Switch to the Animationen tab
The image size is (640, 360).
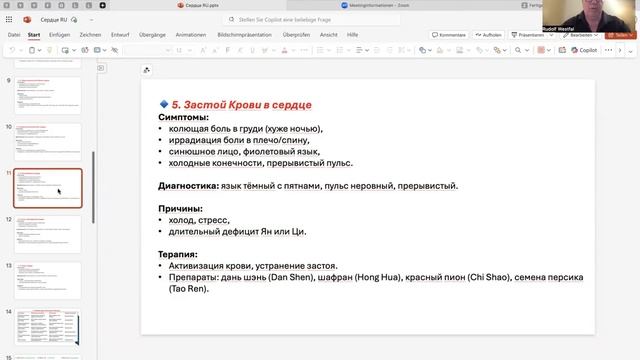coord(191,35)
